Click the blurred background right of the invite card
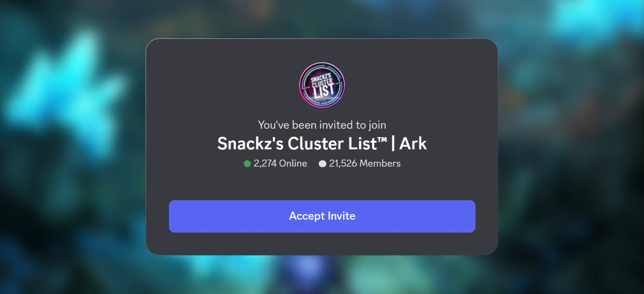Screen dimensions: 644x294 pos(571,147)
